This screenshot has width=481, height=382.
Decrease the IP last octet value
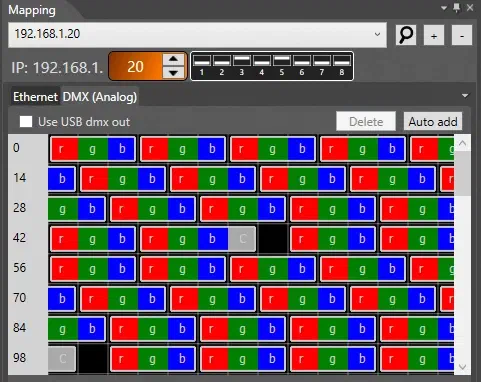tap(173, 73)
